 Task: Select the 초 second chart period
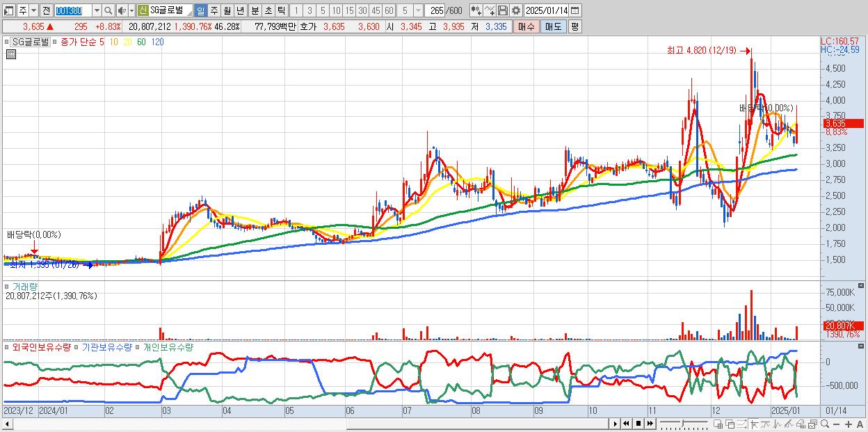click(268, 10)
